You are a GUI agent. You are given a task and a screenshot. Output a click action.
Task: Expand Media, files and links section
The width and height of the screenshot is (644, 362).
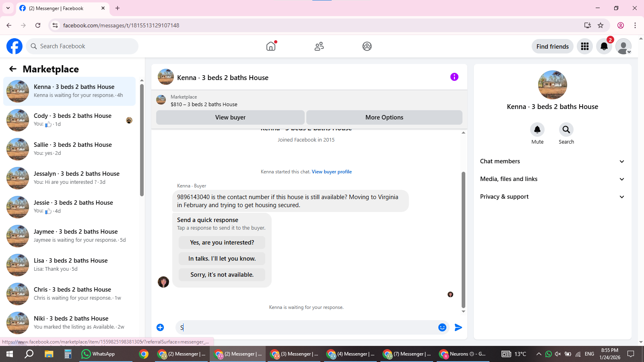552,179
